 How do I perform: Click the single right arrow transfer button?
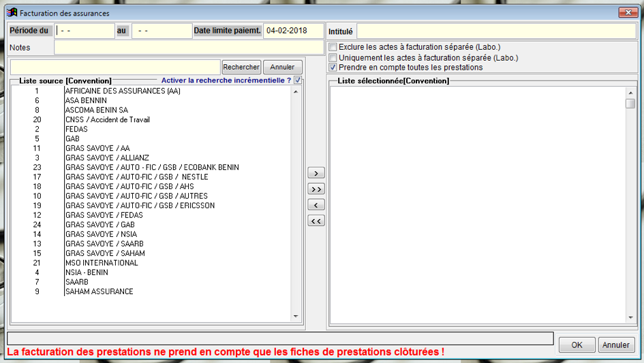[316, 173]
